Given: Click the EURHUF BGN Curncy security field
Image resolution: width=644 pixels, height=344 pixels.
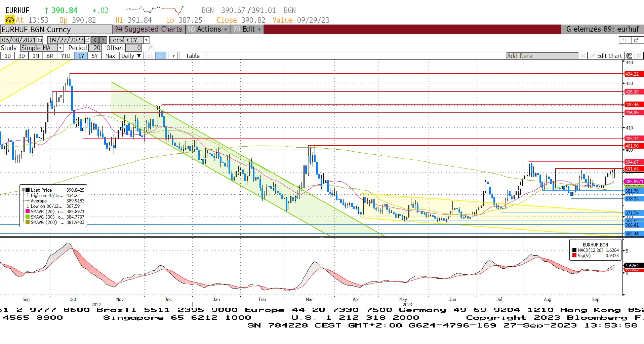Looking at the screenshot, I should pos(56,30).
